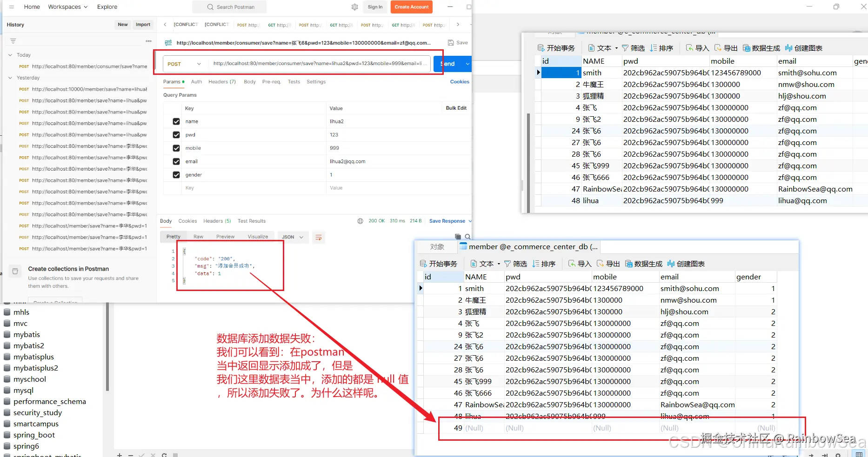The height and width of the screenshot is (457, 868).
Task: Click 创建图表 in the upper Navicat window
Action: [803, 48]
